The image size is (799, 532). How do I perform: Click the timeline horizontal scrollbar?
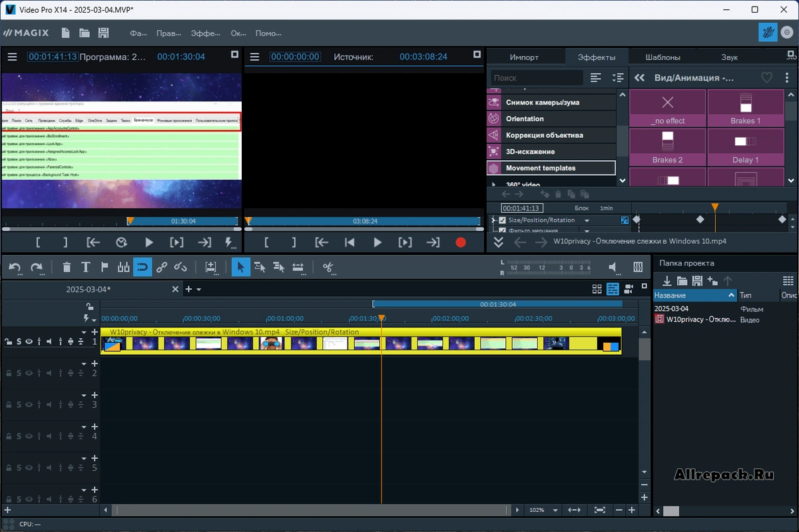(310, 510)
